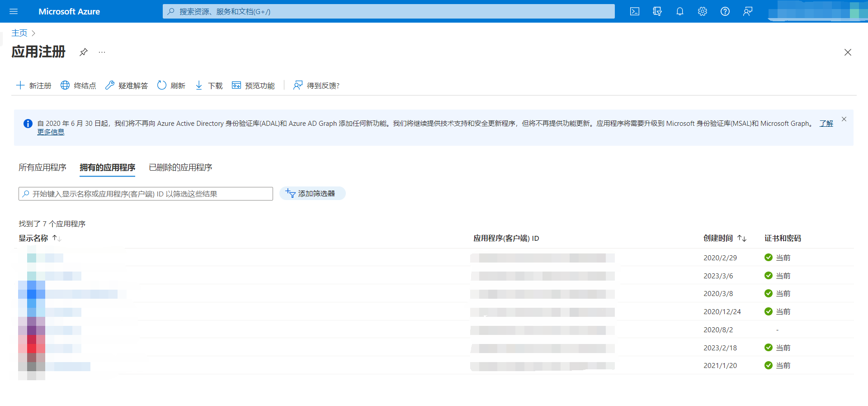868x406 pixels.
Task: Switch to 已删除的应用程序 tab
Action: click(x=180, y=167)
